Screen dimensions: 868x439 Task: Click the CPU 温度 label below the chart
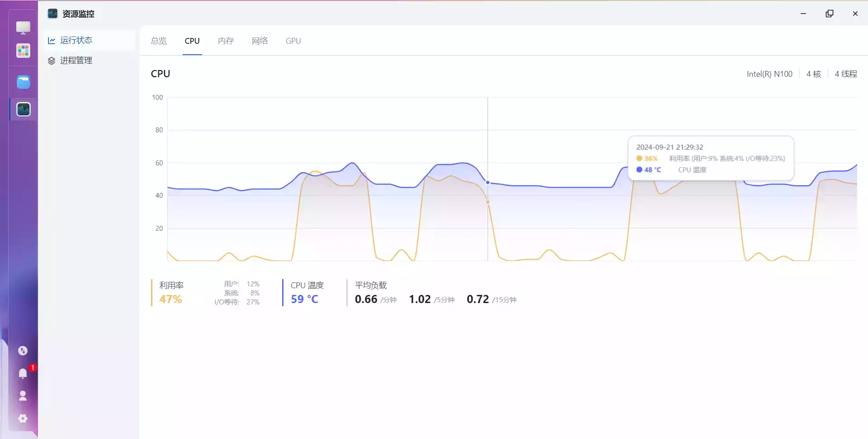coord(307,285)
